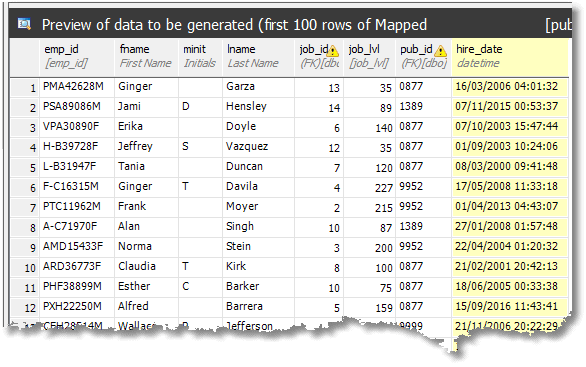The image size is (586, 367).
Task: Click the Jeffrey first name cell
Action: click(146, 148)
